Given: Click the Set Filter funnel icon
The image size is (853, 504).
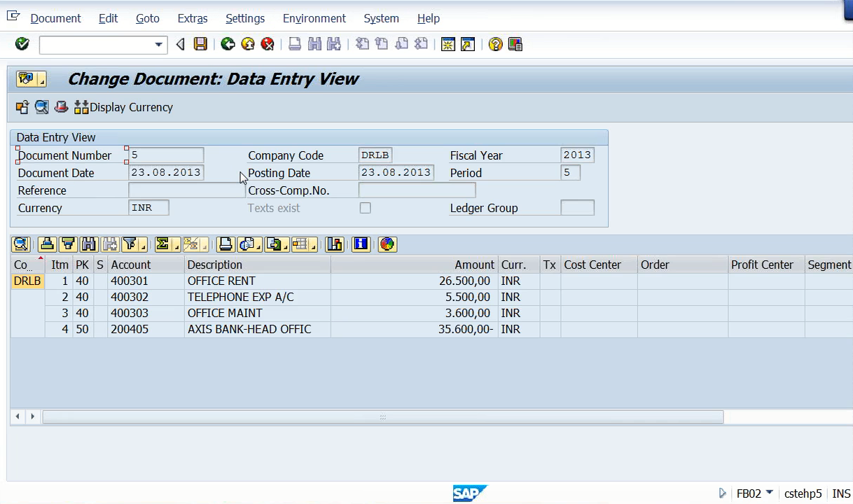Looking at the screenshot, I should coord(130,244).
